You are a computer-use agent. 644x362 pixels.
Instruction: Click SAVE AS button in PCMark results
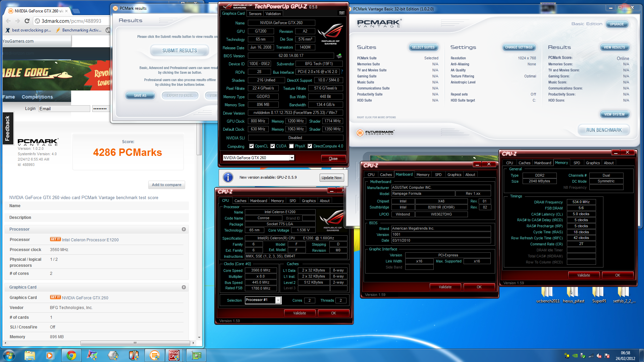(140, 96)
